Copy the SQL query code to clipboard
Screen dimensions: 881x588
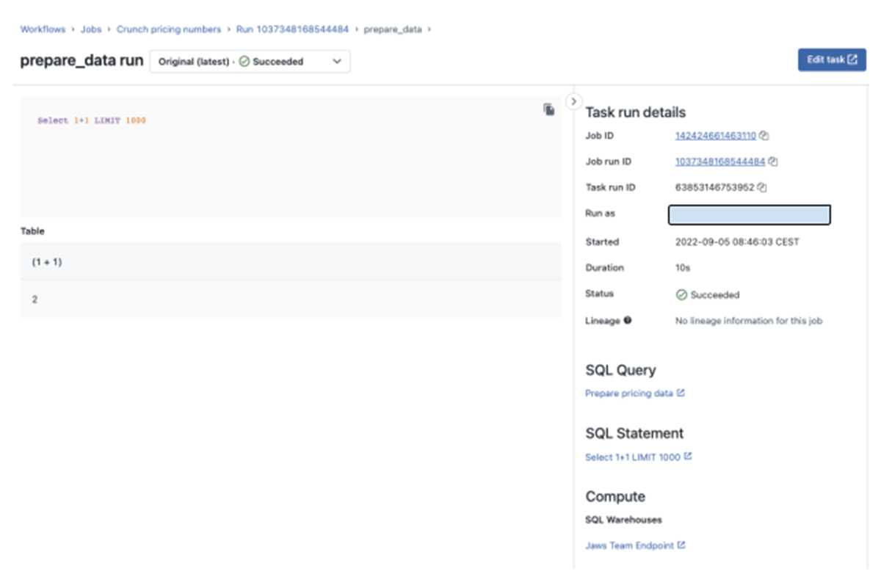pos(548,109)
